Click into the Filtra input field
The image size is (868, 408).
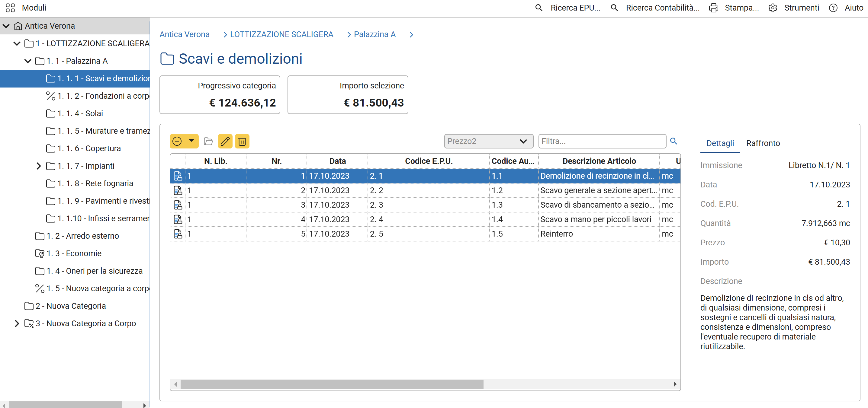602,141
